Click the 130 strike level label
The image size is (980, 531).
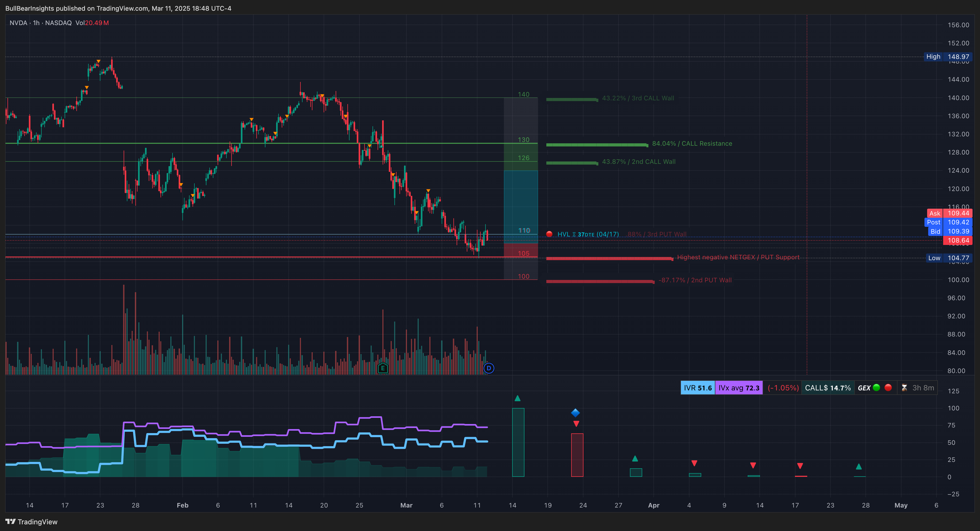pyautogui.click(x=523, y=140)
